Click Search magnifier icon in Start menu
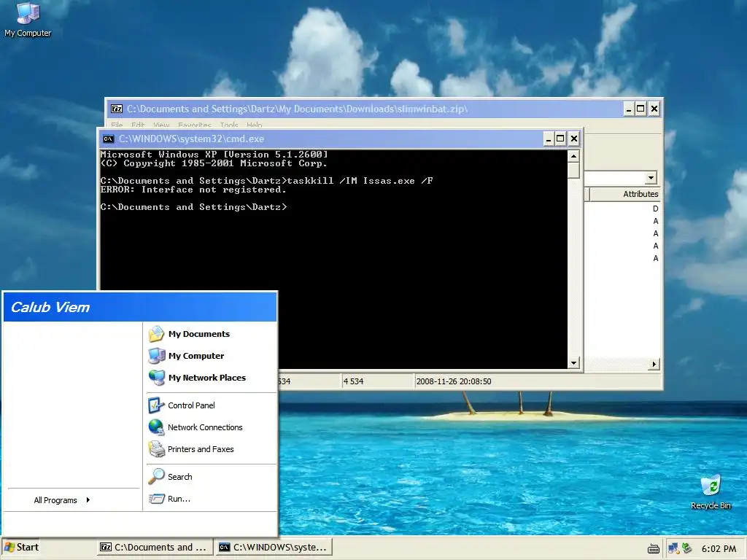747x560 pixels. coord(156,477)
